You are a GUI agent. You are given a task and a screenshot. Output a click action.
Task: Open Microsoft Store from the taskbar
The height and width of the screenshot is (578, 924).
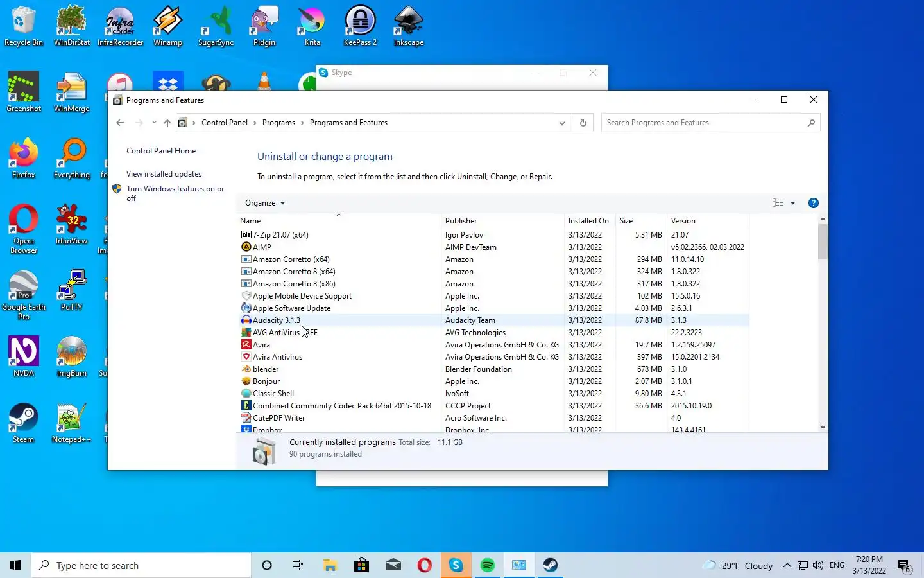[361, 565]
